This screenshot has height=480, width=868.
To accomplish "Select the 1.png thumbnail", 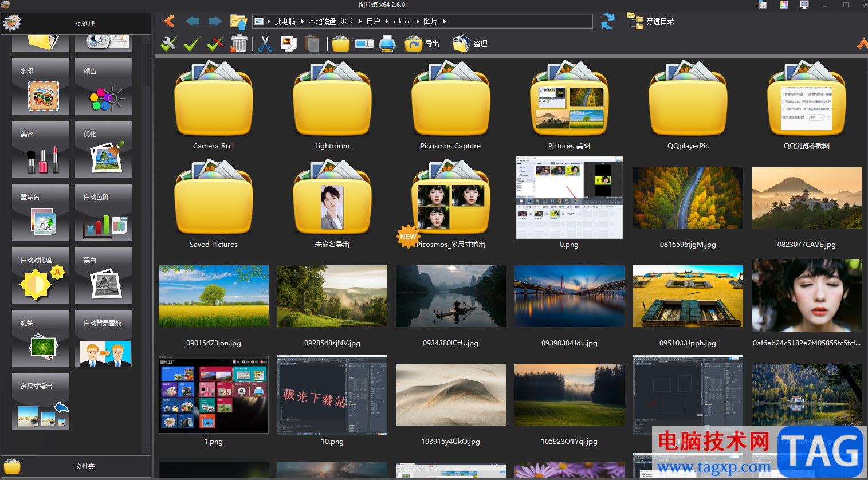I will tap(214, 394).
